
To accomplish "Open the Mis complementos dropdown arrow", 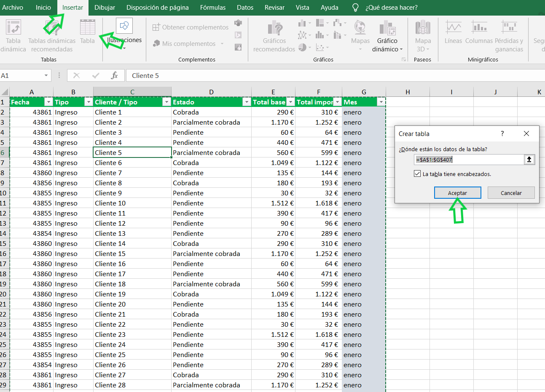I will [222, 44].
